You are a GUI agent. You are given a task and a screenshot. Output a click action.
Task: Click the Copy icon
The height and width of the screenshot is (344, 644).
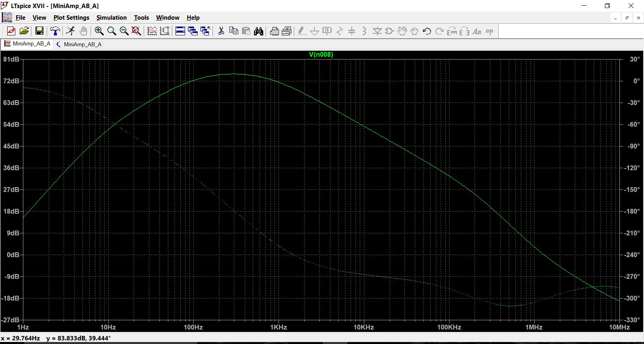(x=233, y=31)
